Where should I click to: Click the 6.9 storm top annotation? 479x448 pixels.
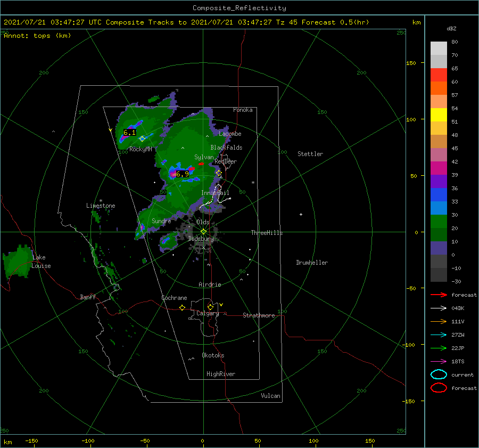tap(183, 174)
